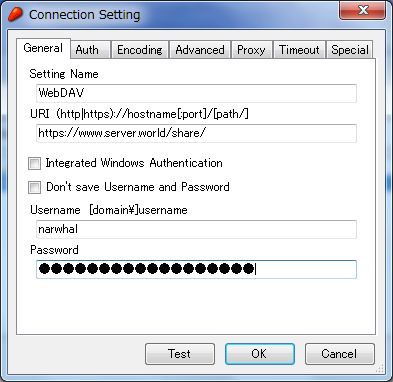Close the Connection Setting dialog
Viewport: 393px width, 382px height.
click(x=362, y=10)
